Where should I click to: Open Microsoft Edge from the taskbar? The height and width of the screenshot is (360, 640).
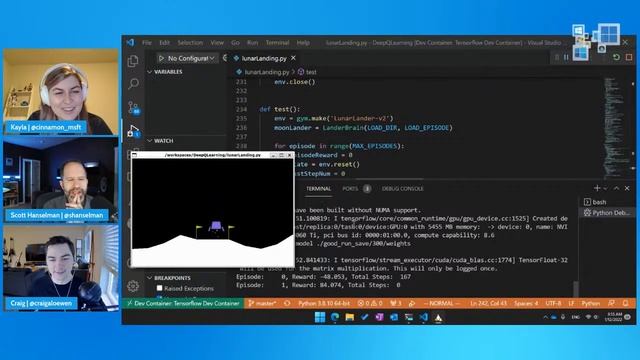335,317
